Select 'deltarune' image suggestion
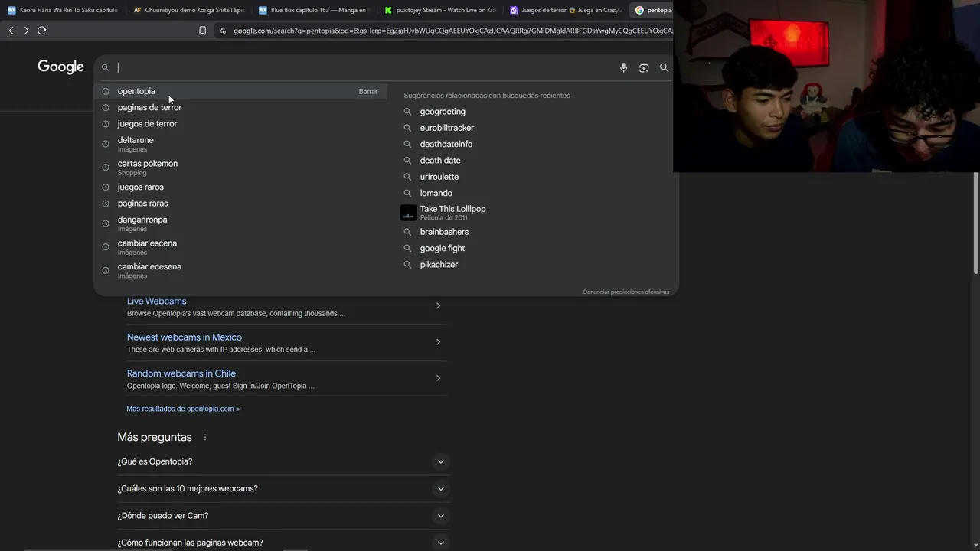980x551 pixels. 136,144
